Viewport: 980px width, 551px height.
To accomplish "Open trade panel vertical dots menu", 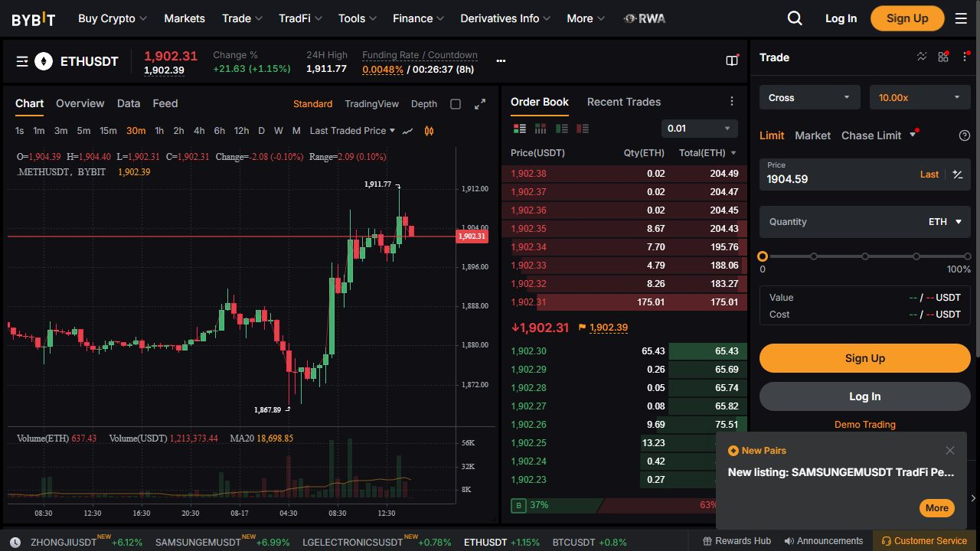I will point(965,57).
